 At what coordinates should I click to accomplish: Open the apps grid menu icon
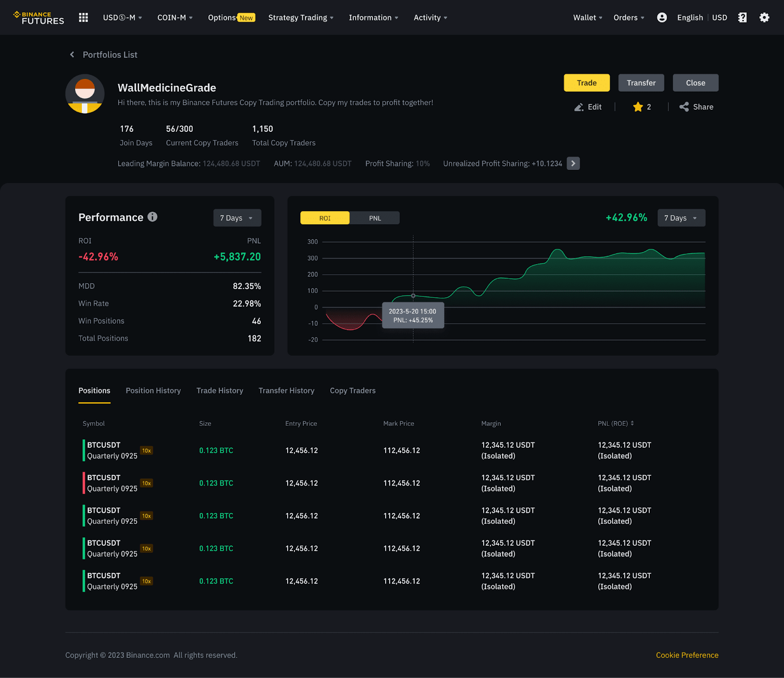pos(83,18)
